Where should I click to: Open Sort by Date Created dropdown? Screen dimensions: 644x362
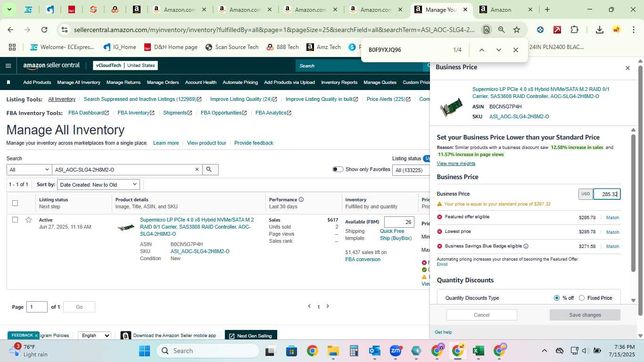[x=99, y=185]
